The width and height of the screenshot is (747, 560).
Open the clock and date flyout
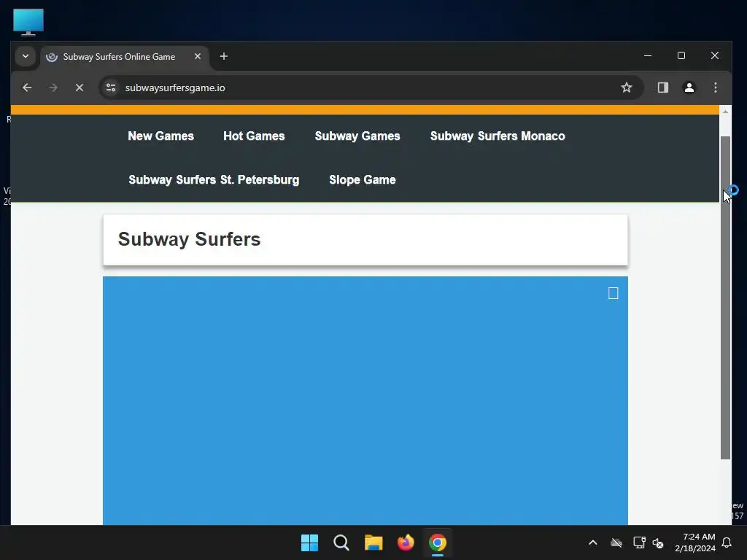(695, 542)
